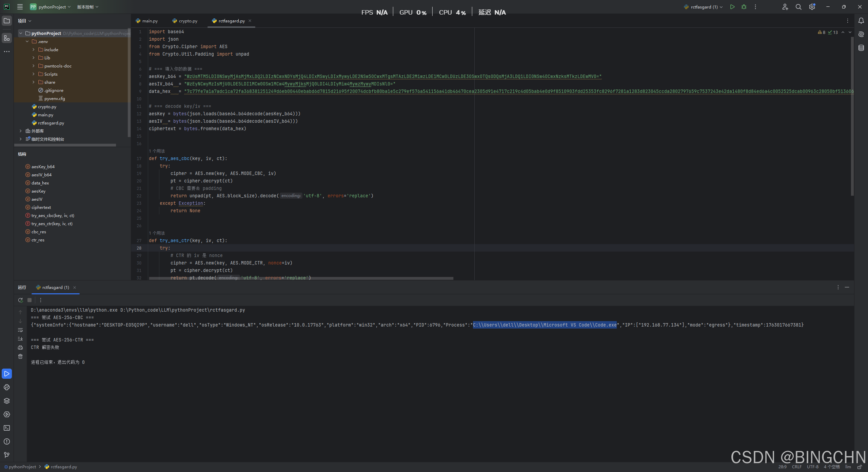The width and height of the screenshot is (868, 472).
Task: Open the Structure tool window icon
Action: point(7,38)
